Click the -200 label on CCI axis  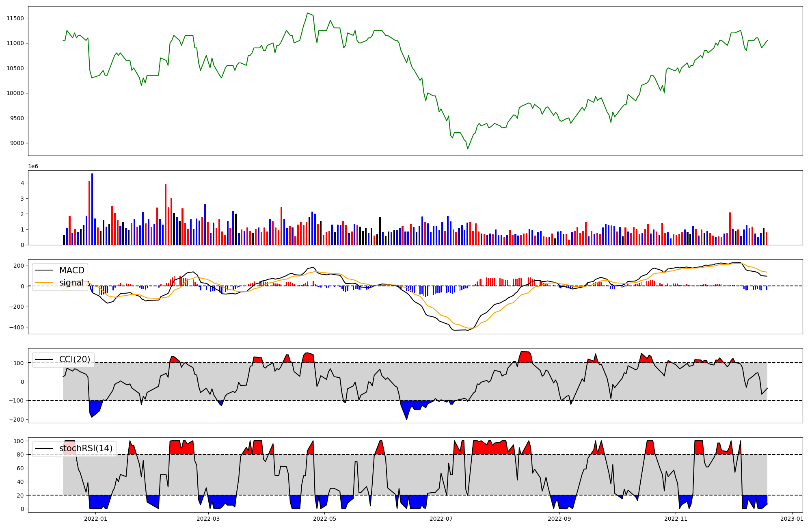(16, 420)
